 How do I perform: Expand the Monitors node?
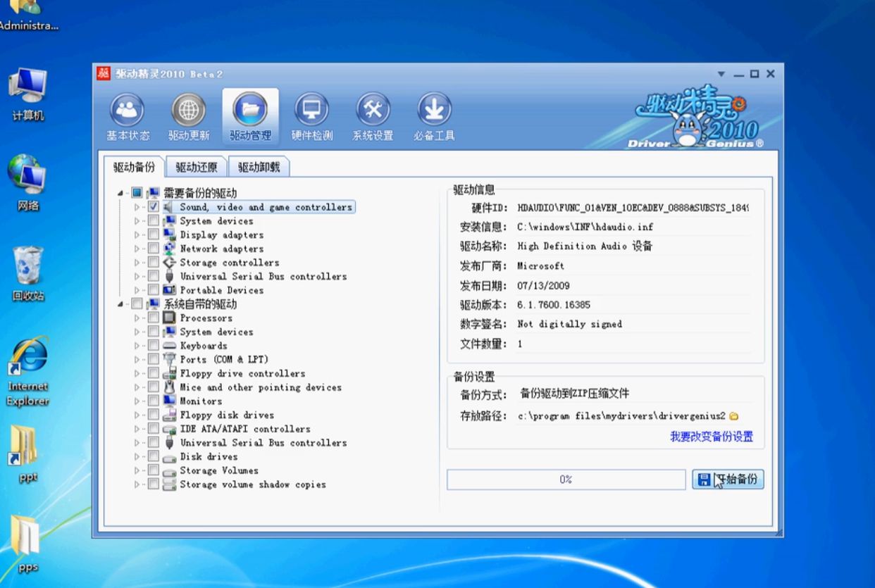pos(137,401)
